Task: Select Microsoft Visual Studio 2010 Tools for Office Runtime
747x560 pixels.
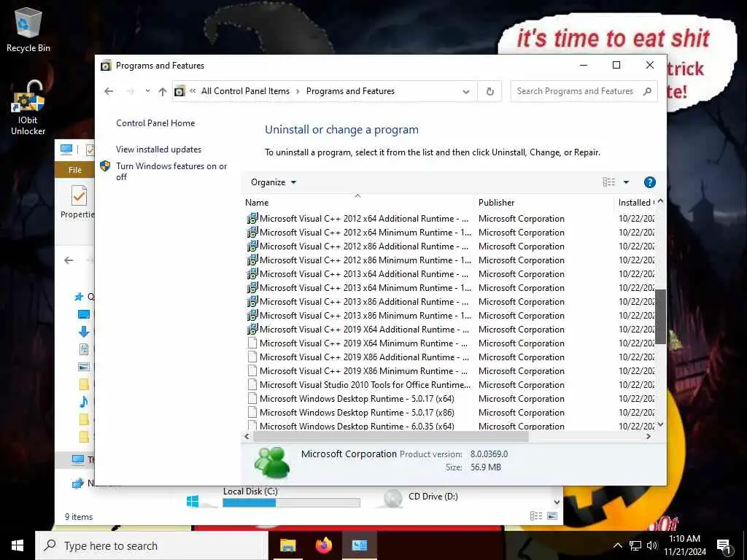Action: 357,385
